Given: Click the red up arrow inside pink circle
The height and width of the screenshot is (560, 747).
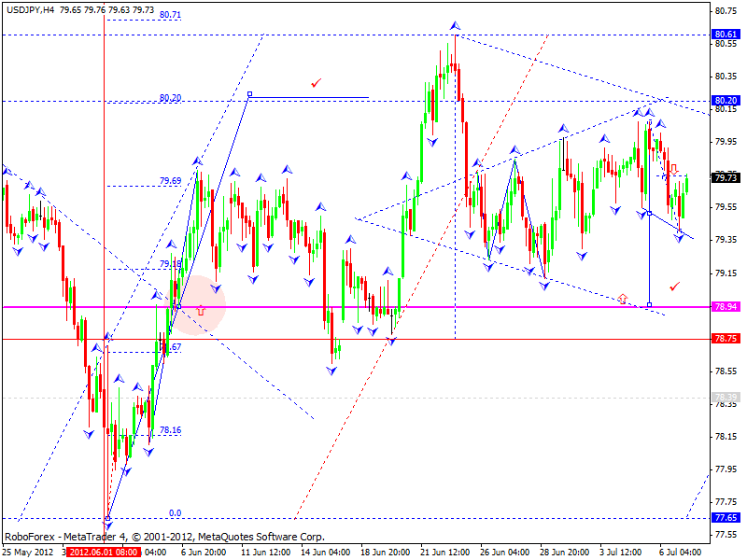Looking at the screenshot, I should pos(201,311).
